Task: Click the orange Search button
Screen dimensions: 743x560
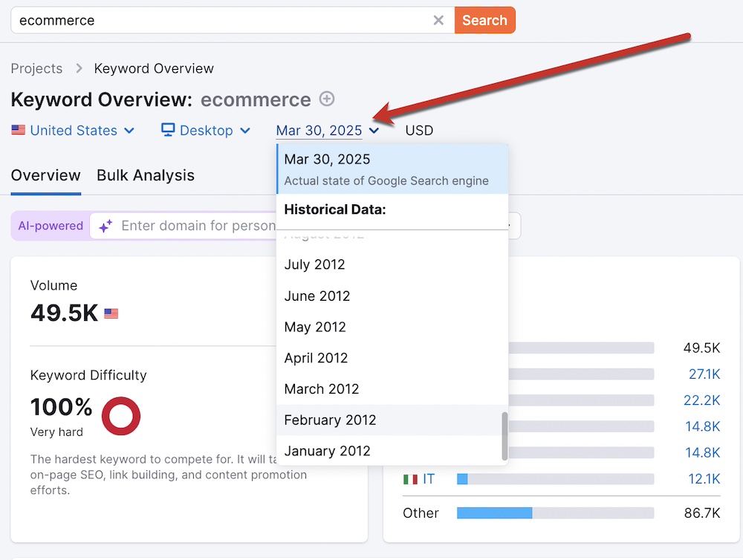Action: click(x=484, y=21)
